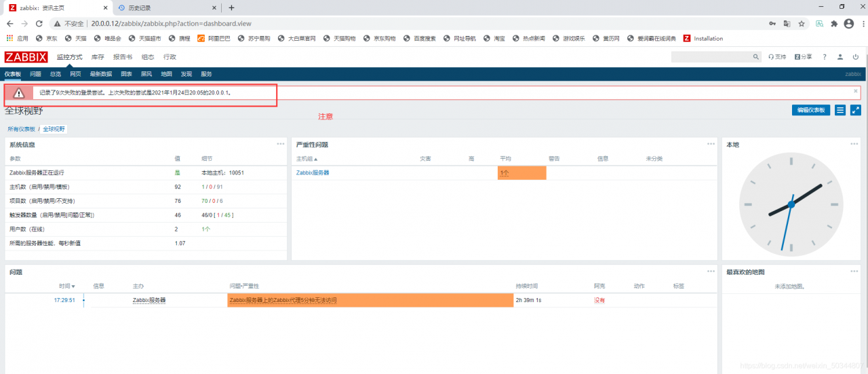Open a new browser tab
This screenshot has height=374, width=868.
click(231, 7)
